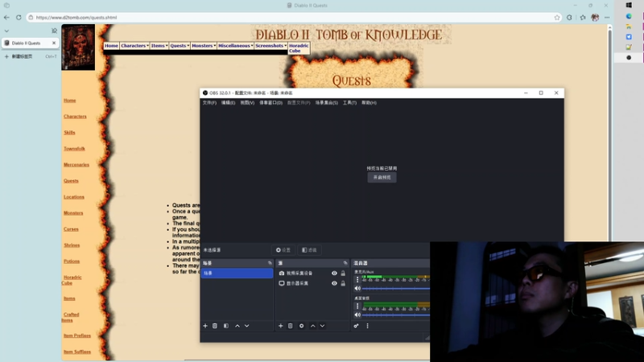Expand the Miscellaneous dropdown in site top nav
Screen dimensions: 644x362
(235, 46)
